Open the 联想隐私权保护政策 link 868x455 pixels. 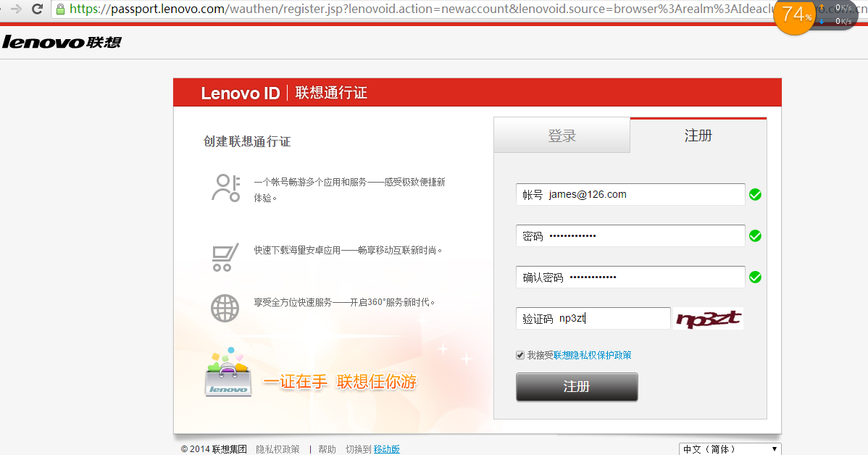[593, 355]
